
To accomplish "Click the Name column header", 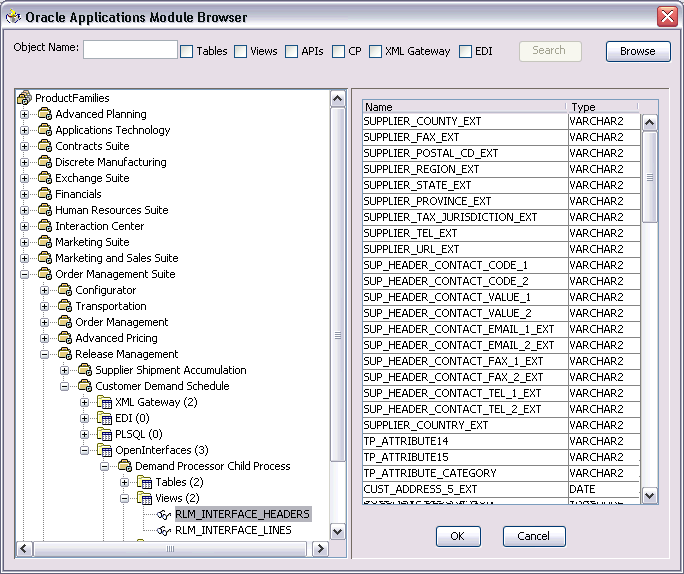I will [465, 107].
